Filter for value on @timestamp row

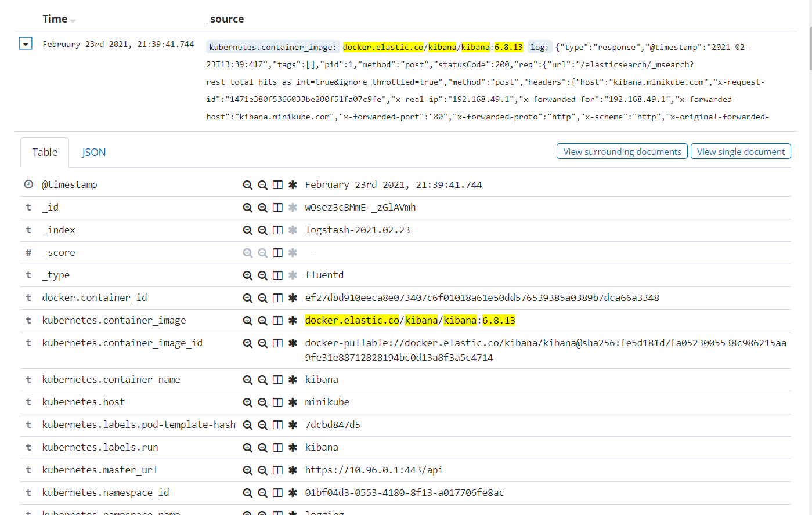[248, 185]
